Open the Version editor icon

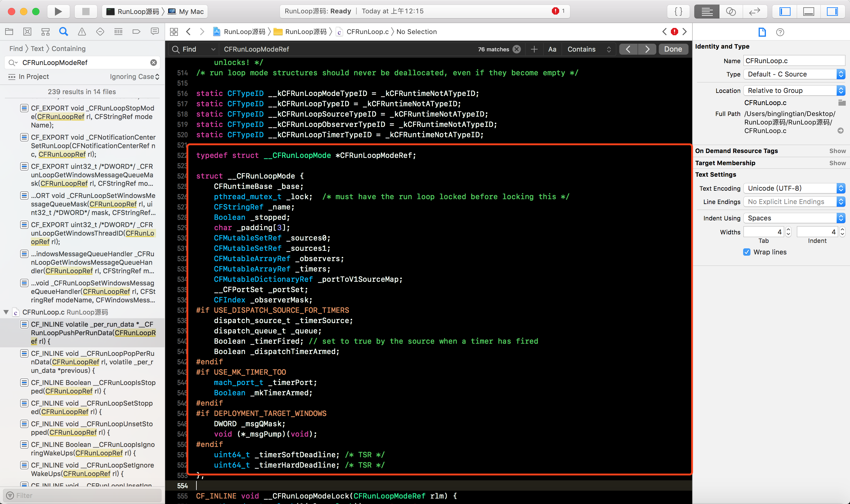[x=754, y=12]
